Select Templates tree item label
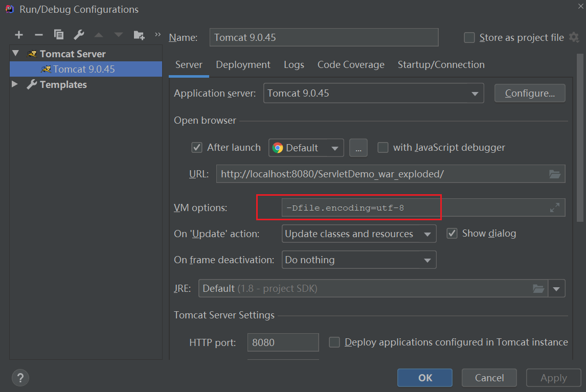The width and height of the screenshot is (586, 392). point(63,84)
